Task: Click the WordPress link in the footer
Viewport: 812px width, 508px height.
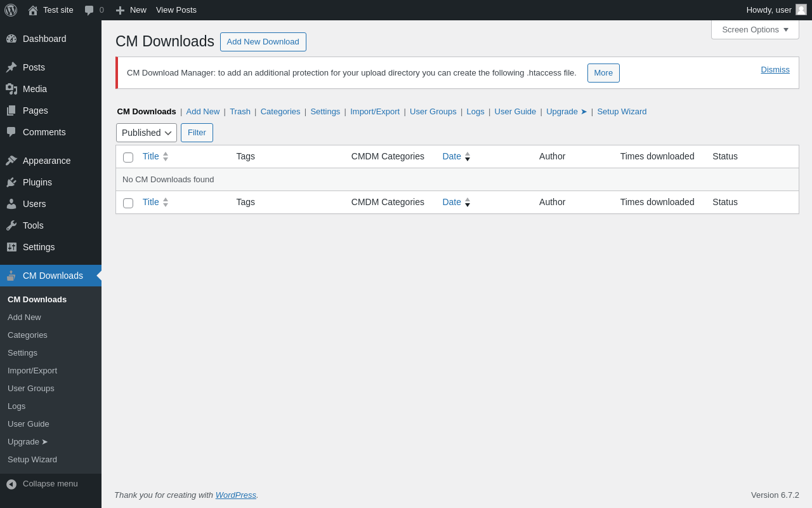Action: point(236,495)
